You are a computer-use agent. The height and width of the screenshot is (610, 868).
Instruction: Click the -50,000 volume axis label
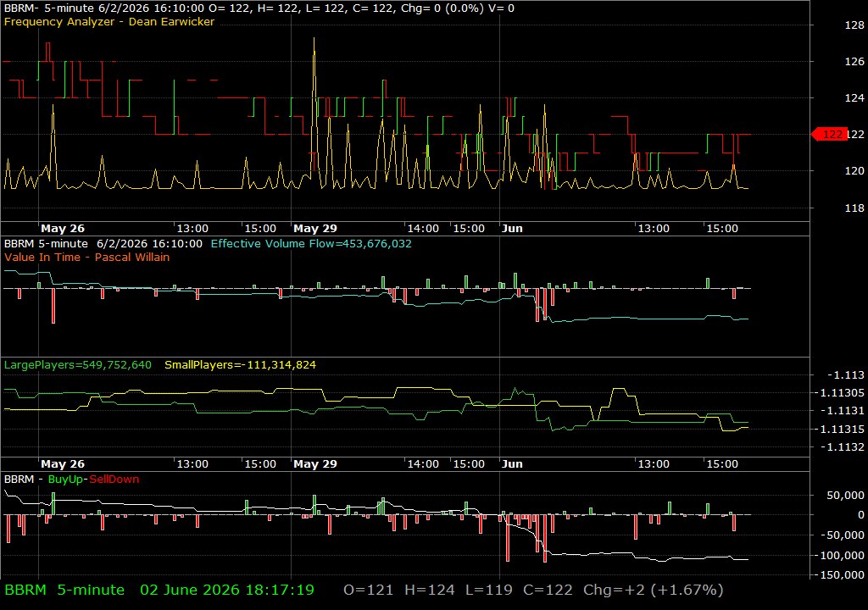coord(843,535)
